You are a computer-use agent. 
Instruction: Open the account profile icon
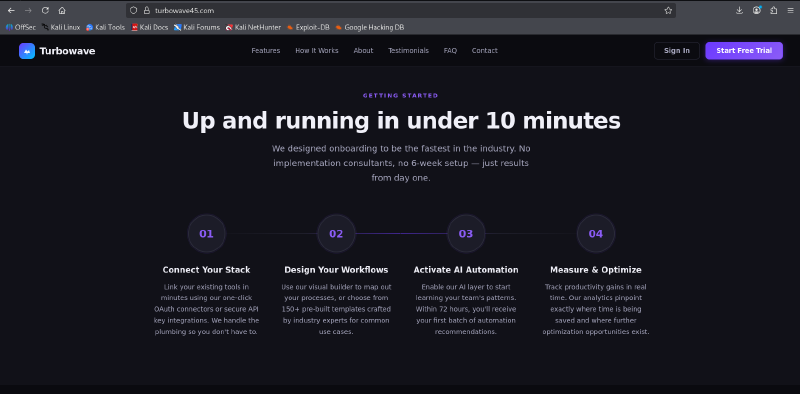click(757, 10)
